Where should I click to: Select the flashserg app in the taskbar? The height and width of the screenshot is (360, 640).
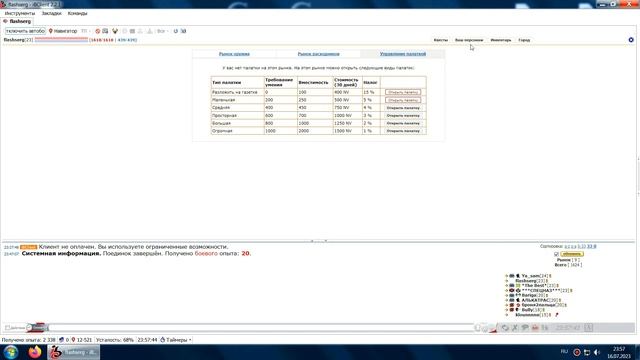(73, 352)
